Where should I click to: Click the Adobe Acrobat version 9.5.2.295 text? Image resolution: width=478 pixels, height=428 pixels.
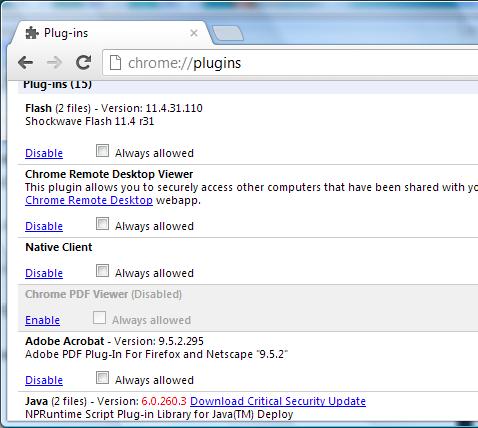[x=181, y=341]
